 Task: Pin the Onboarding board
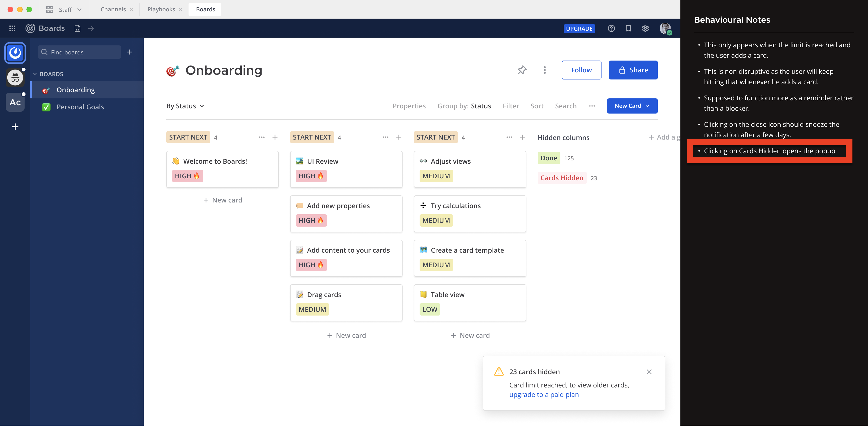(522, 70)
